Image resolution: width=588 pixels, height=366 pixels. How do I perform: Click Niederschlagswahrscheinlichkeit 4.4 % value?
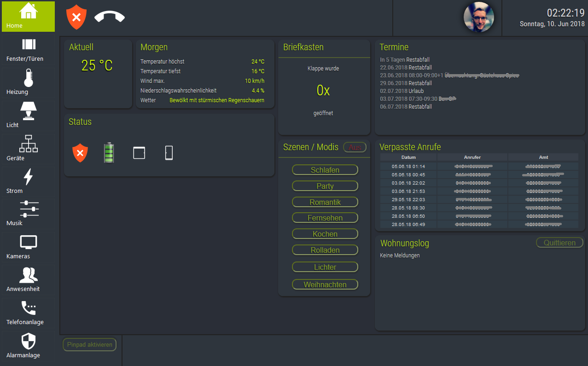click(258, 91)
